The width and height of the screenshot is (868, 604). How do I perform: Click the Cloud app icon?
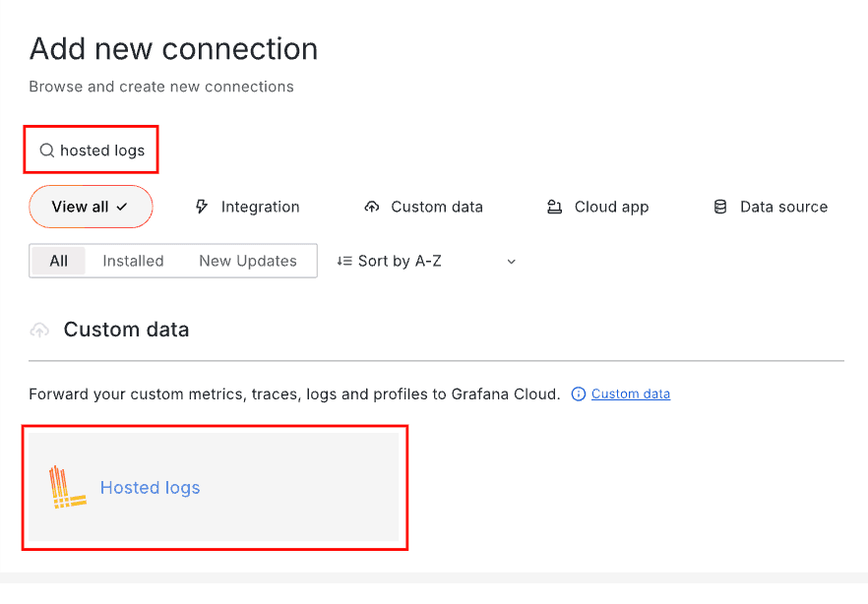pyautogui.click(x=554, y=207)
